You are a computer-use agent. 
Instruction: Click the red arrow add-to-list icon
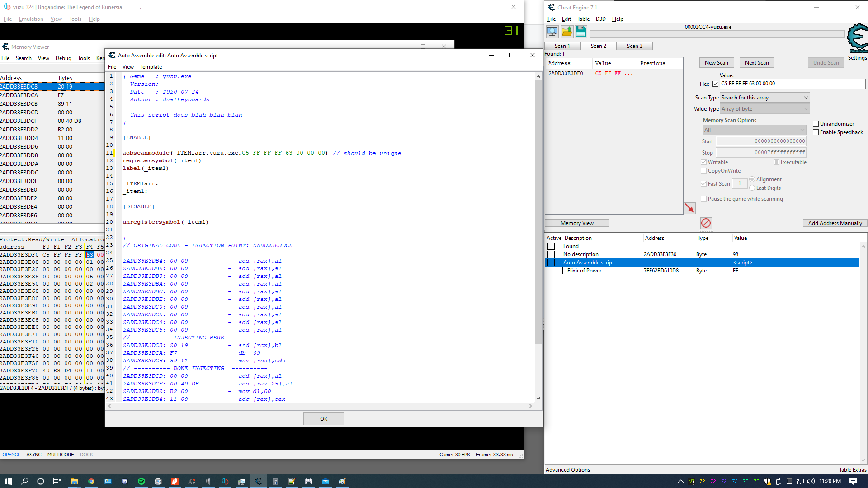(689, 208)
